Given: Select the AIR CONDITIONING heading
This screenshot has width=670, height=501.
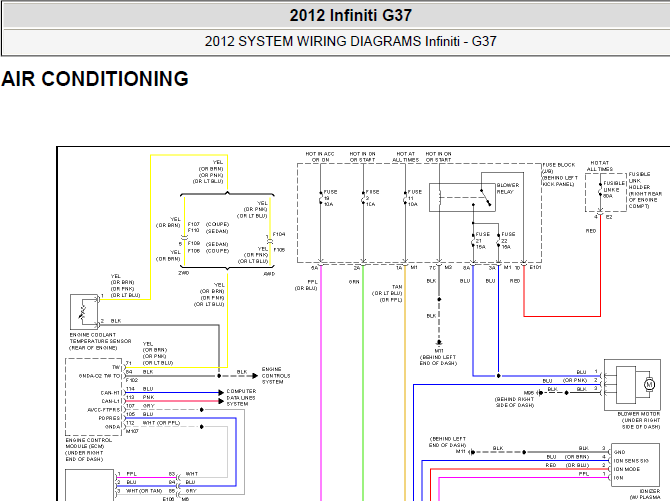Looking at the screenshot, I should pyautogui.click(x=95, y=79).
